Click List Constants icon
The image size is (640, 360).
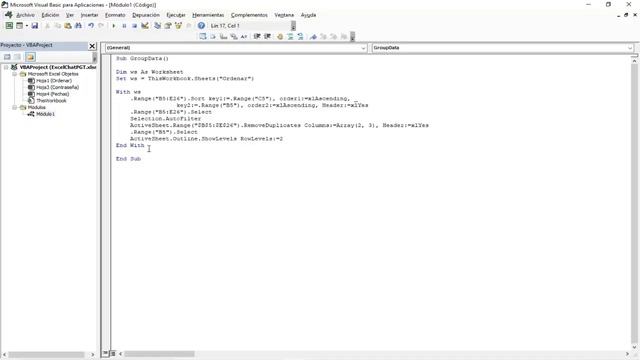point(213,36)
